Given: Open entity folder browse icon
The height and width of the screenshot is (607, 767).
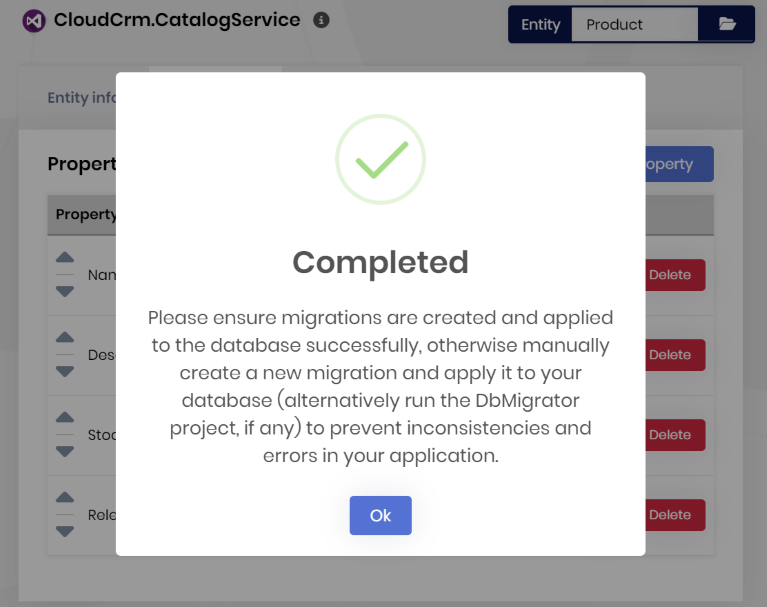Looking at the screenshot, I should tap(727, 25).
